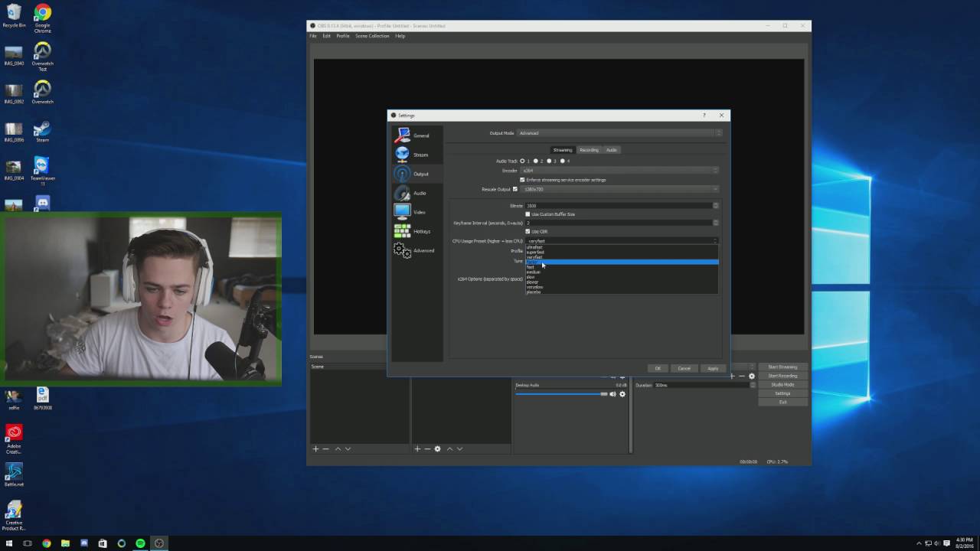Open the Encoder x264 dropdown
980x551 pixels.
point(620,170)
